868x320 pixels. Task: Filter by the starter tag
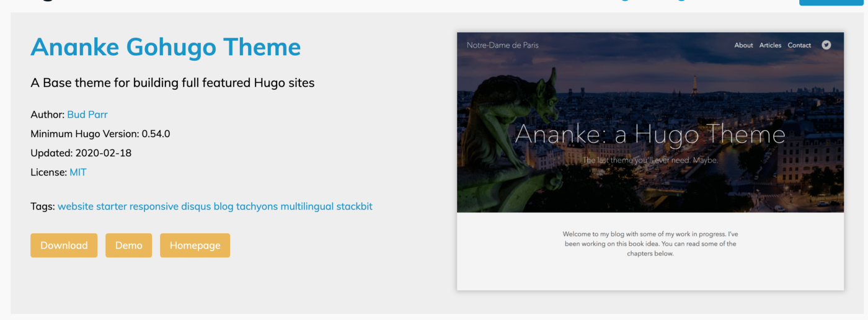(x=112, y=206)
